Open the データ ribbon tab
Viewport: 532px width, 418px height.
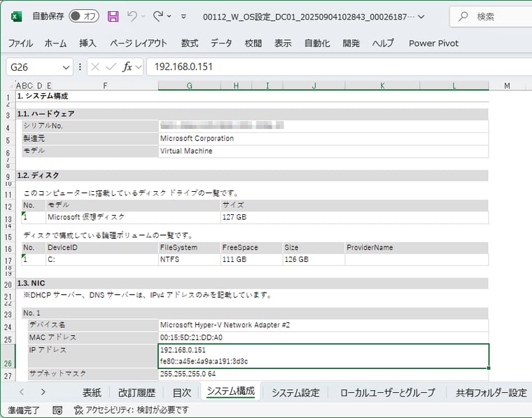coord(221,43)
